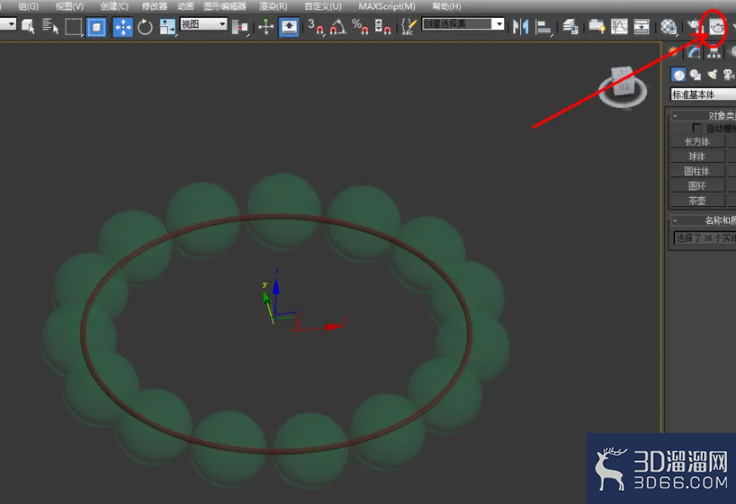Click the Align tool icon

click(544, 27)
